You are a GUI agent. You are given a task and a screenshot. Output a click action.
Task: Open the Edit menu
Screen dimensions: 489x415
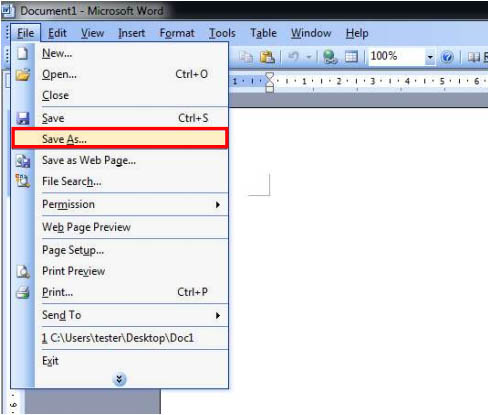point(57,33)
